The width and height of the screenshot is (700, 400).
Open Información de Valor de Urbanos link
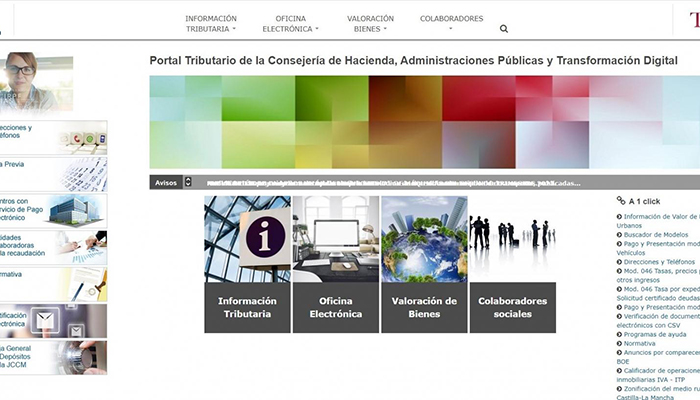[x=658, y=221]
